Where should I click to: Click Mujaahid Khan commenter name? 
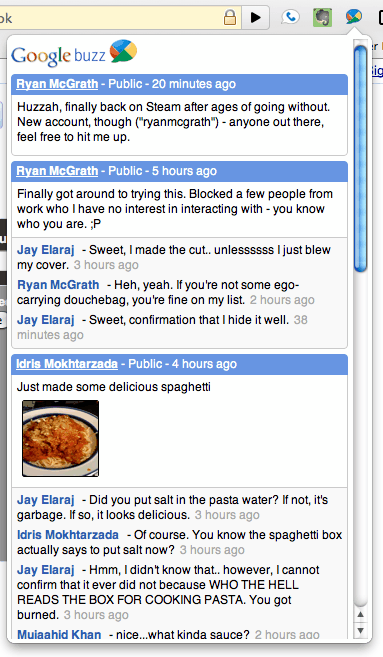pyautogui.click(x=59, y=634)
